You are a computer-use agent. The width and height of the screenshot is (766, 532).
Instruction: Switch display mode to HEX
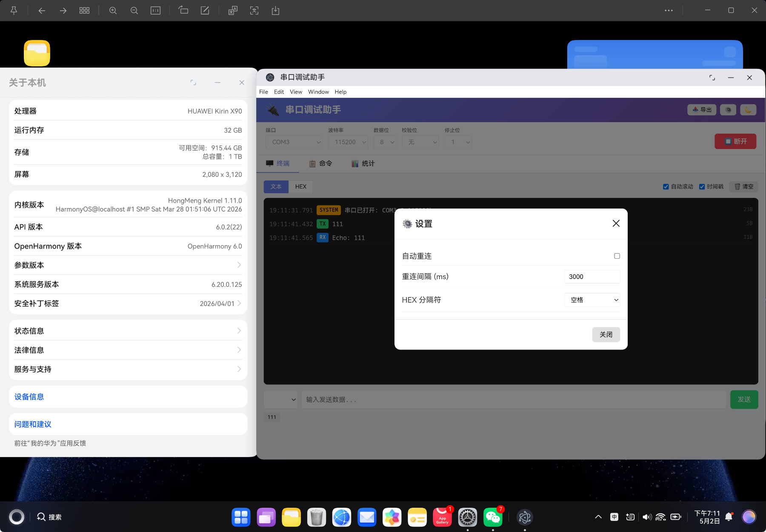pyautogui.click(x=301, y=186)
